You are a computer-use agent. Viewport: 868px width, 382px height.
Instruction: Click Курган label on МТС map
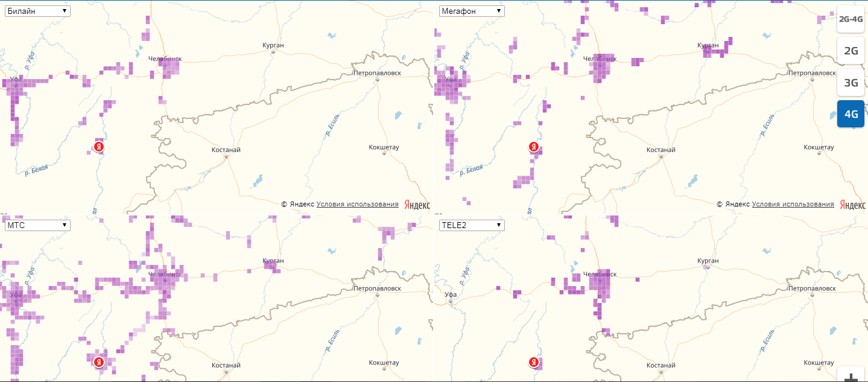pyautogui.click(x=273, y=260)
